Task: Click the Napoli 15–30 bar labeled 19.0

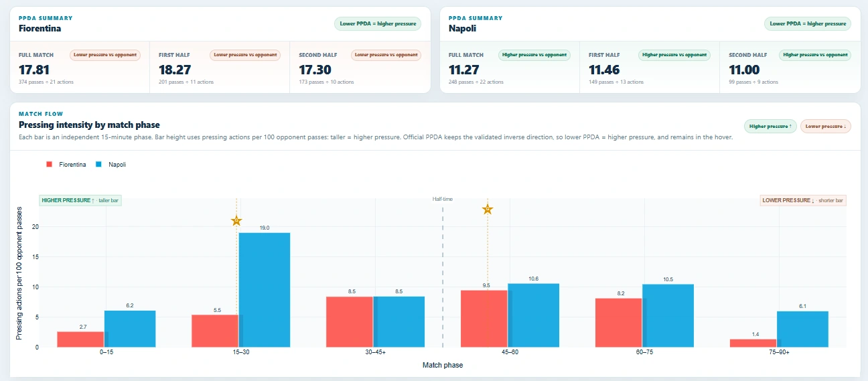Action: [265, 290]
